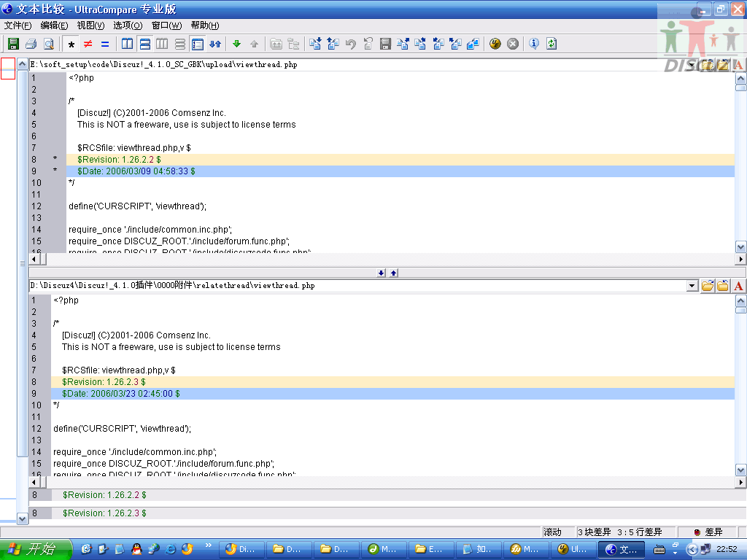Image resolution: width=747 pixels, height=560 pixels.
Task: Launch UltraEdit via the gold UE icon
Action: point(495,44)
